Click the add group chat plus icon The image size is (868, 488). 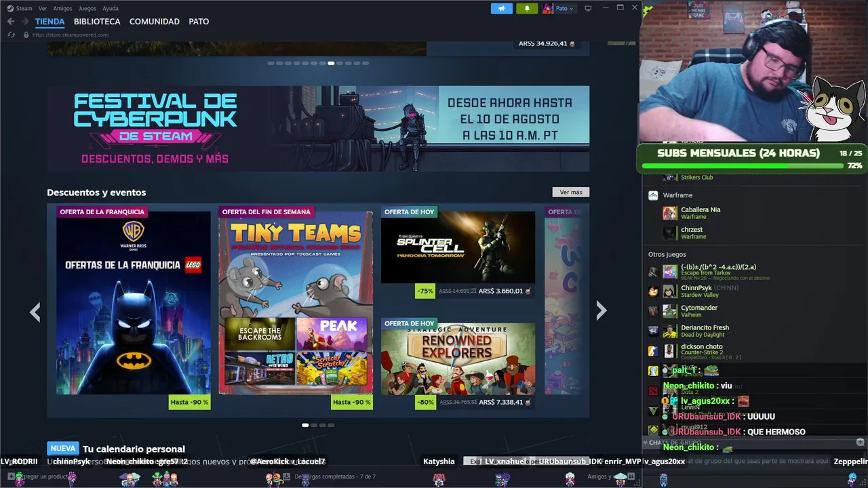tap(860, 443)
